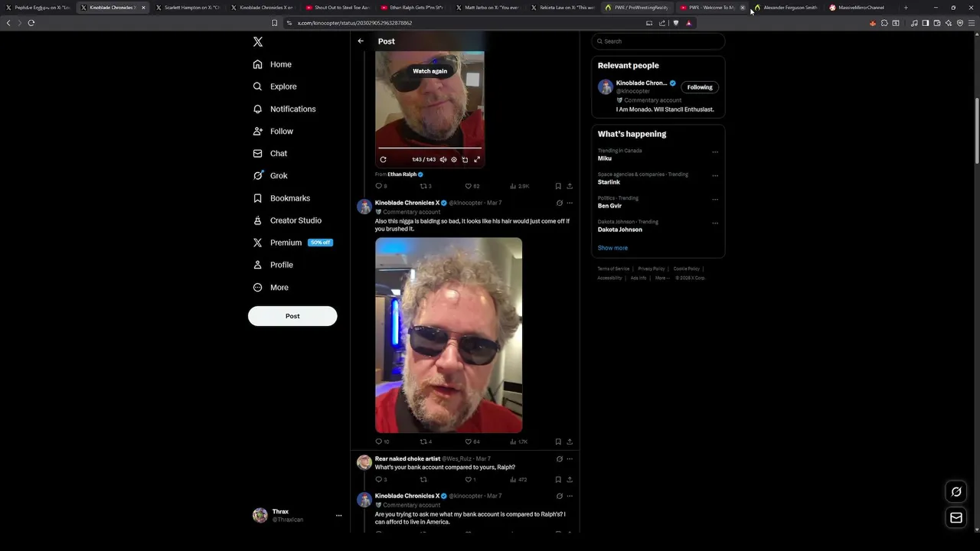View analytics of post with 2.9K views

(x=520, y=186)
